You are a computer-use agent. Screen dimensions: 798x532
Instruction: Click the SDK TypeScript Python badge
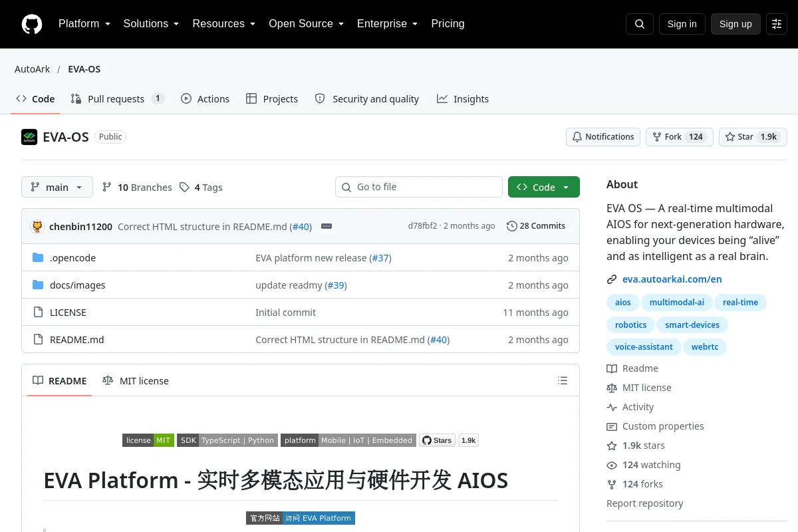pos(227,440)
